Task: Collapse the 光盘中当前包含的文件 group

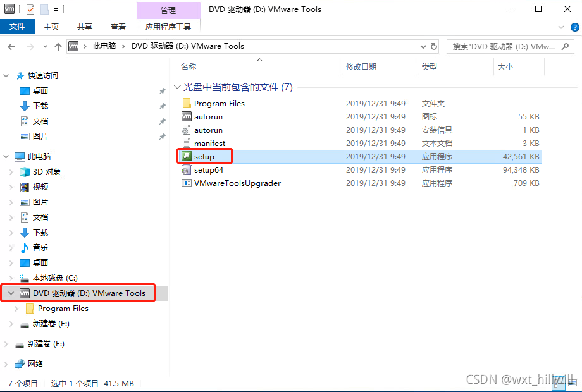Action: point(177,87)
